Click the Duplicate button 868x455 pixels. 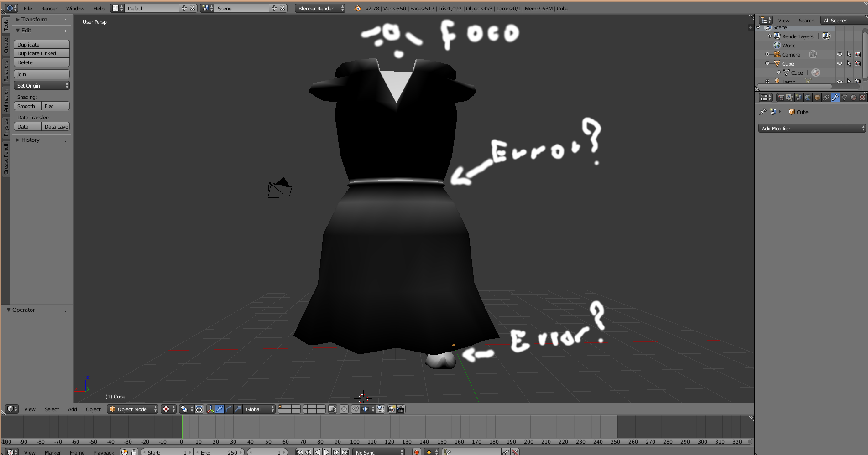(x=42, y=44)
